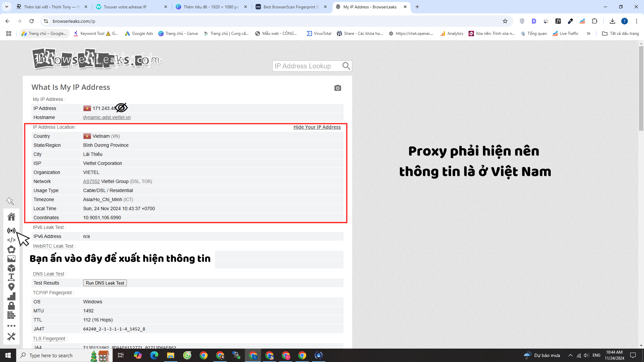The image size is (644, 362).
Task: Open the bookmarks overflow chevron in bookmarks bar
Action: (x=589, y=33)
